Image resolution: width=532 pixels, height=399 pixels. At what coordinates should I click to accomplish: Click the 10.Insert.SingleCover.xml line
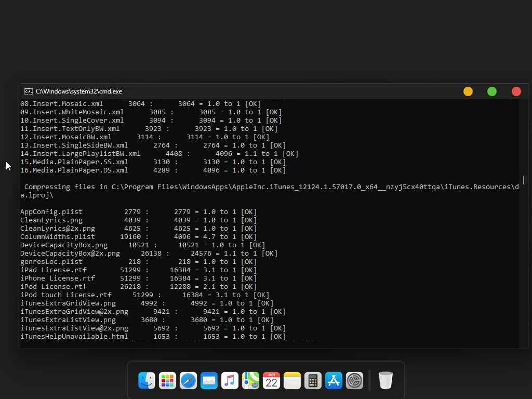[x=151, y=121]
